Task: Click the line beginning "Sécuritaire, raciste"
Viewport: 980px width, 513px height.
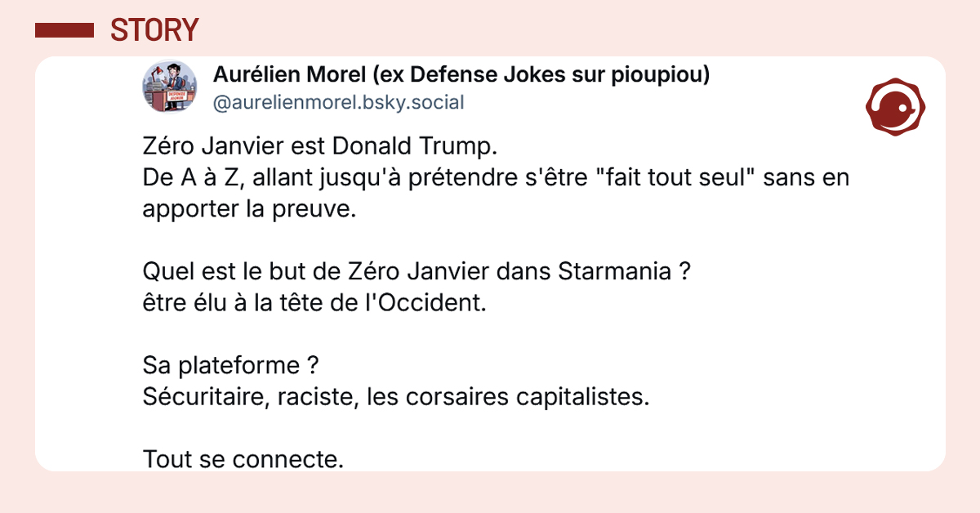Action: pos(395,397)
